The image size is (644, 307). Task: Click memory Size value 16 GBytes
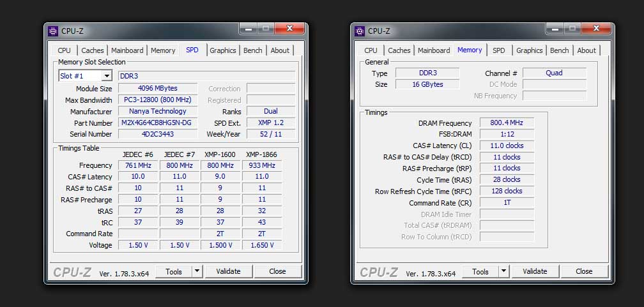[427, 84]
